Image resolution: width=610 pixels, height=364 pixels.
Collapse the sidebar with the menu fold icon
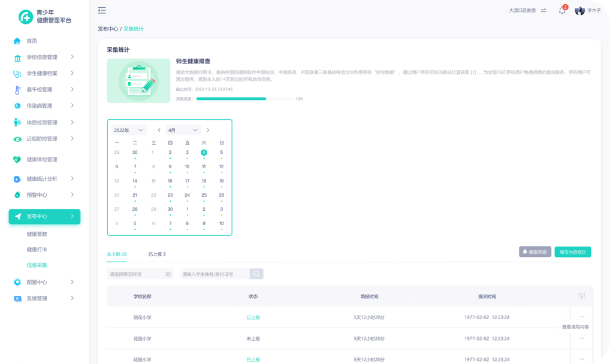coord(102,10)
